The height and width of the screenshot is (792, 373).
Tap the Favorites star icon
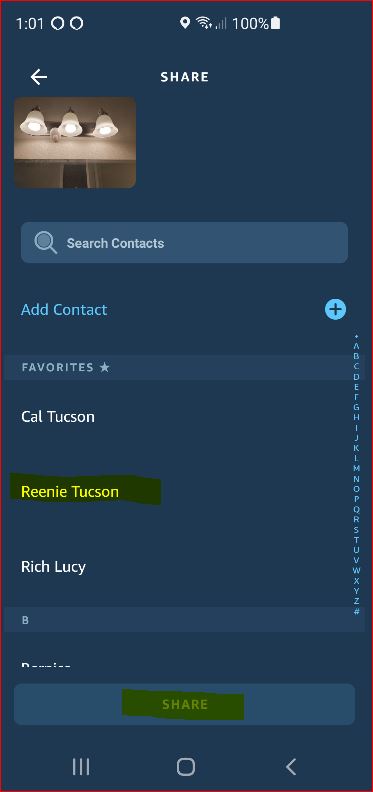tap(105, 367)
